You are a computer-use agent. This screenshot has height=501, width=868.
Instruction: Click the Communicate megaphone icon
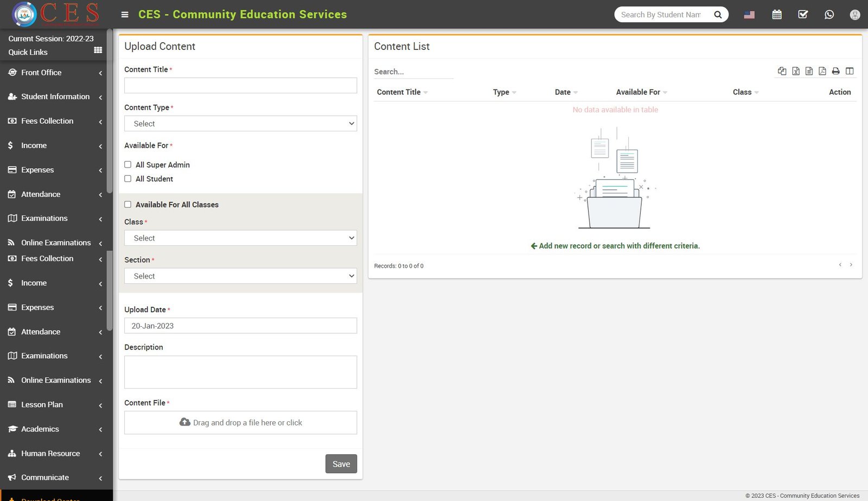pos(12,478)
